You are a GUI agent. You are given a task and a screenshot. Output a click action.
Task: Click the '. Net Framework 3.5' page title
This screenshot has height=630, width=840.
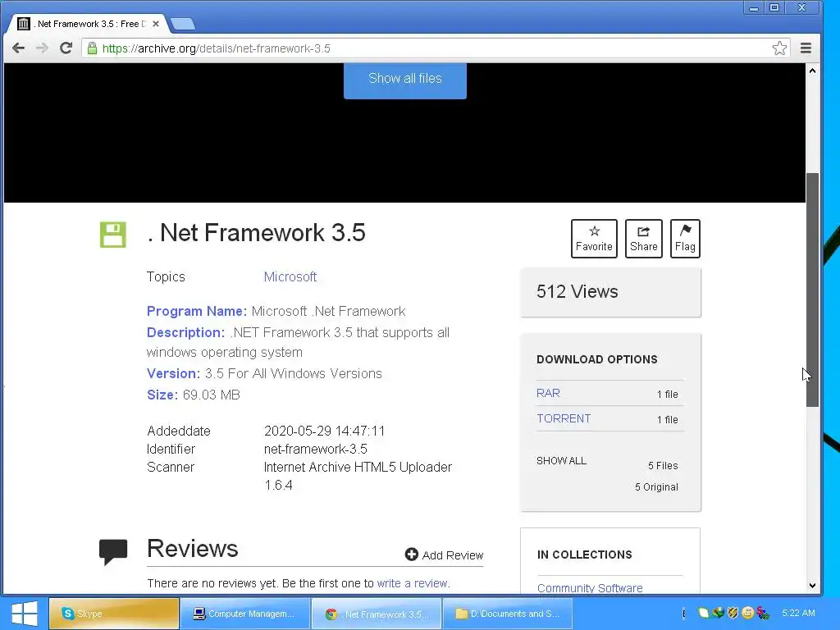tap(256, 233)
